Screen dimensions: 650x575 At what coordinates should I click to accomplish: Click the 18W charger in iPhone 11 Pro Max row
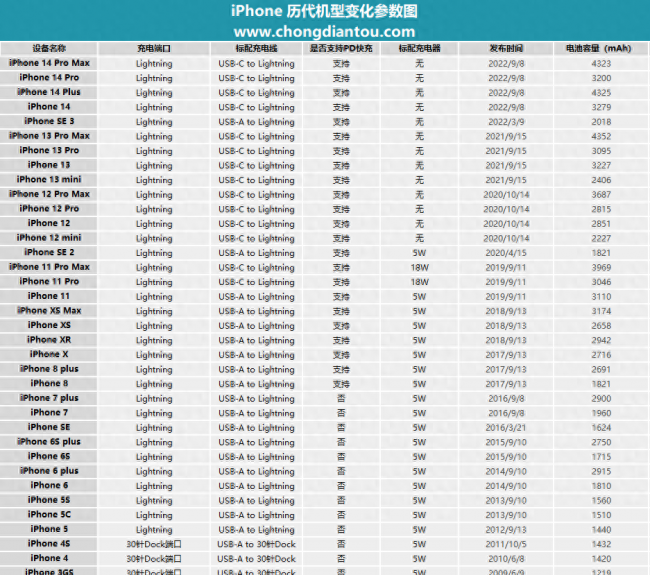(420, 267)
